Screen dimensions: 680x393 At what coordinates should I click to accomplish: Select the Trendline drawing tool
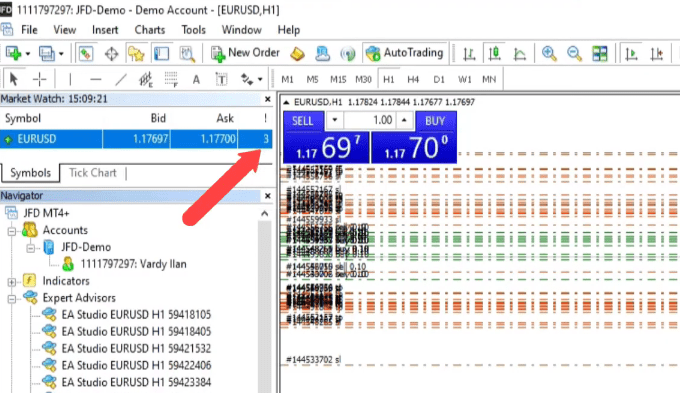tap(121, 79)
